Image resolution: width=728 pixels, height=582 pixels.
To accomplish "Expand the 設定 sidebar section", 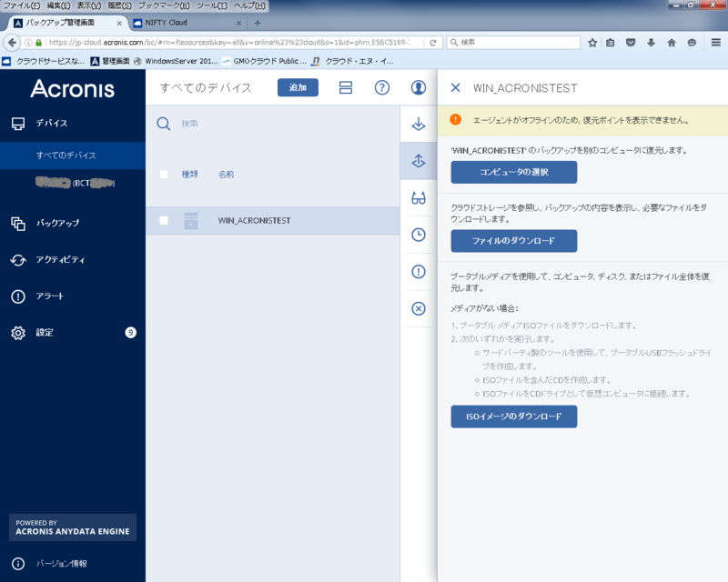I will (x=45, y=333).
